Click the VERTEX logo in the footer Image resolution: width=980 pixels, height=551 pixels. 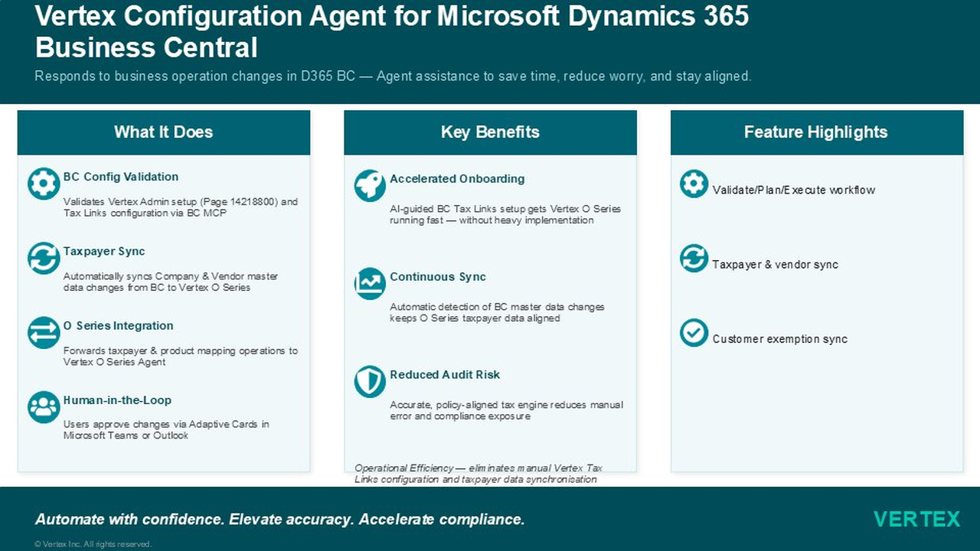tap(916, 519)
